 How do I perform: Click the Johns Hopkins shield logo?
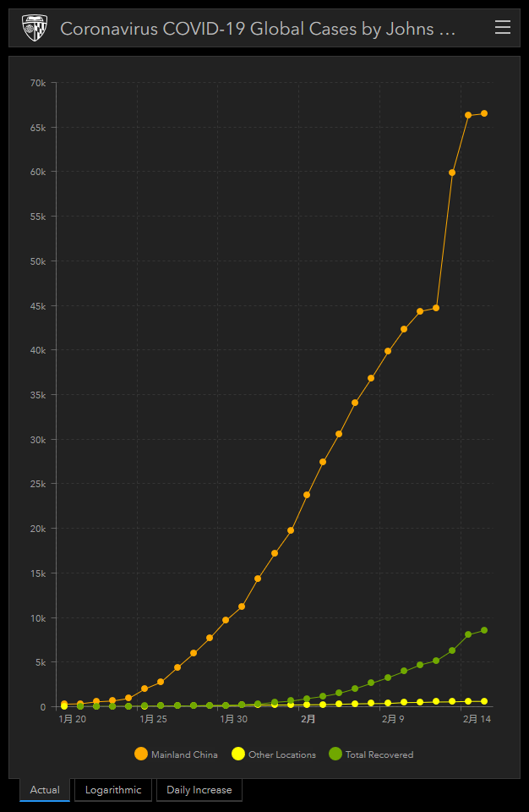(35, 28)
